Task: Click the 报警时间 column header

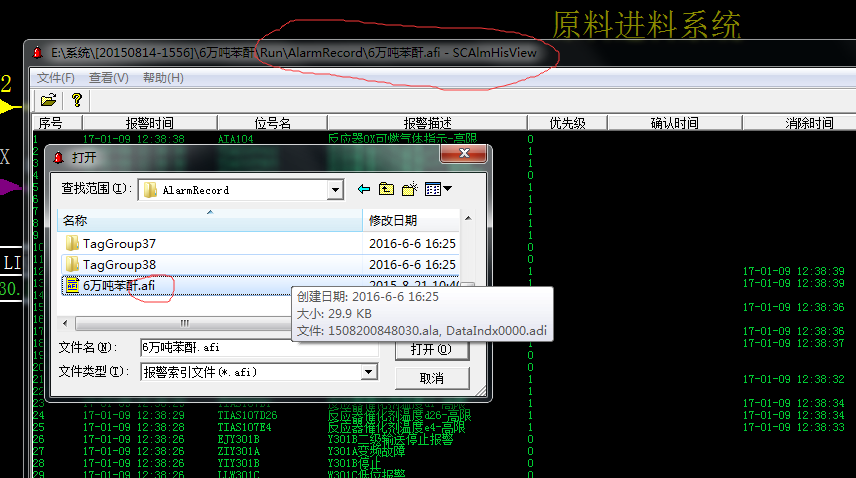Action: [x=149, y=123]
